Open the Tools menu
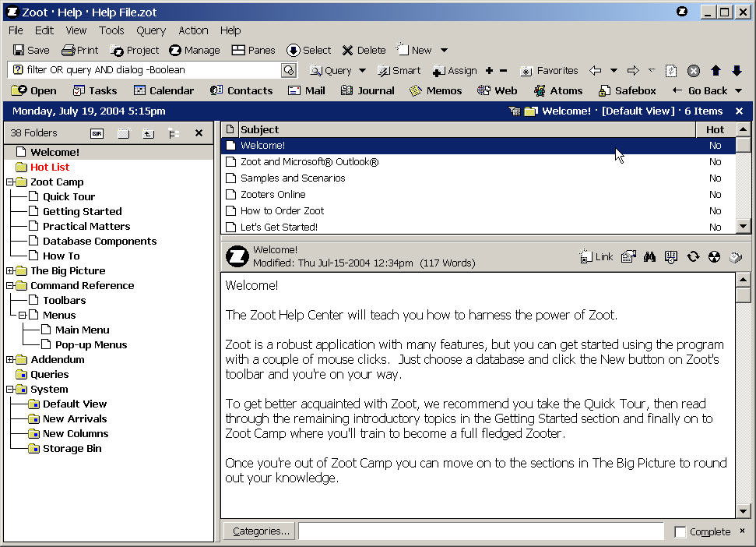Viewport: 756px width, 547px height. (x=111, y=30)
